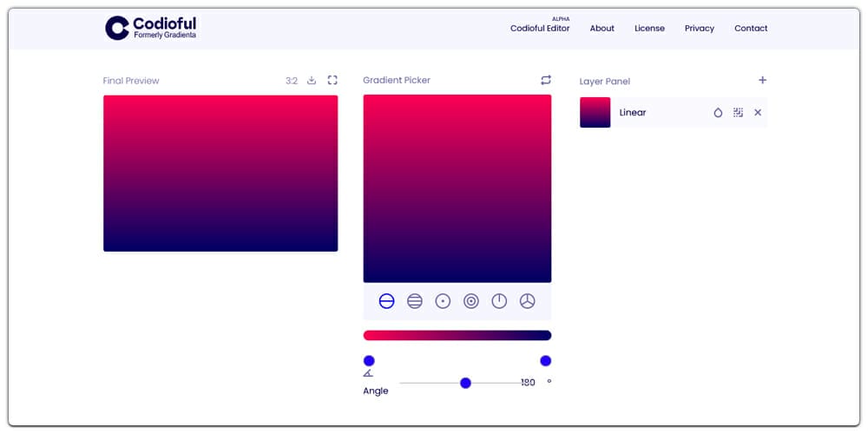The image size is (868, 434).
Task: Click the swap gradient colors icon
Action: [x=546, y=80]
